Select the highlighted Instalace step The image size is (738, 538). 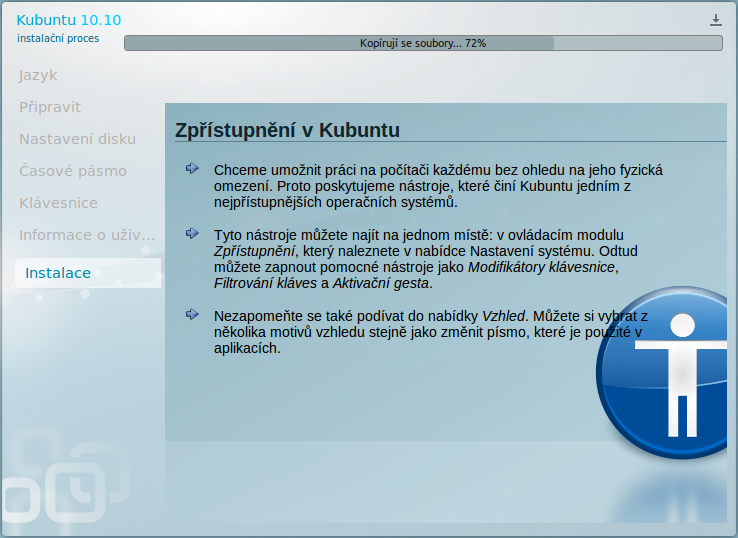click(x=88, y=273)
